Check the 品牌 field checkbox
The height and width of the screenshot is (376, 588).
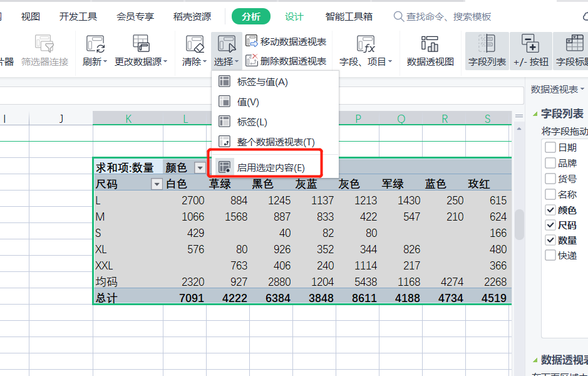point(550,163)
